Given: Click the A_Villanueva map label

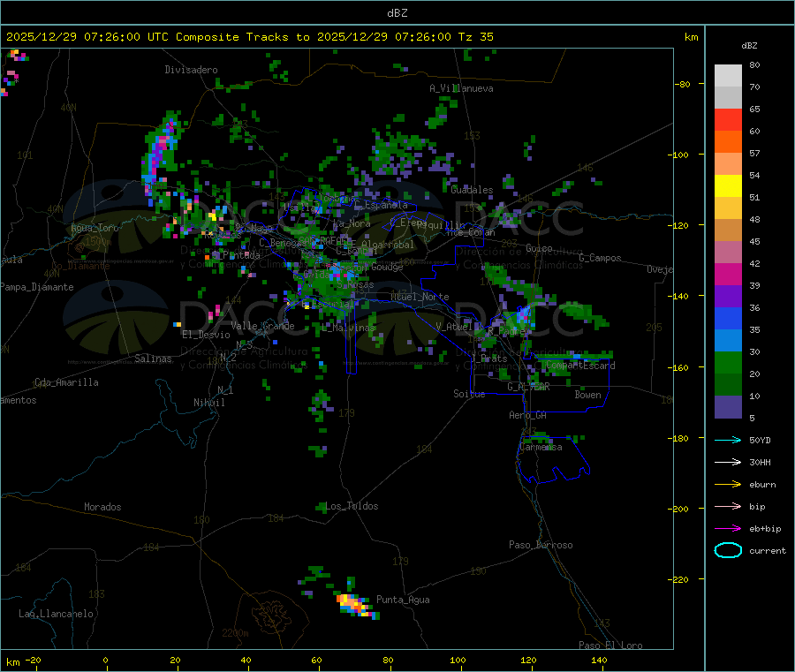Looking at the screenshot, I should pyautogui.click(x=461, y=88).
